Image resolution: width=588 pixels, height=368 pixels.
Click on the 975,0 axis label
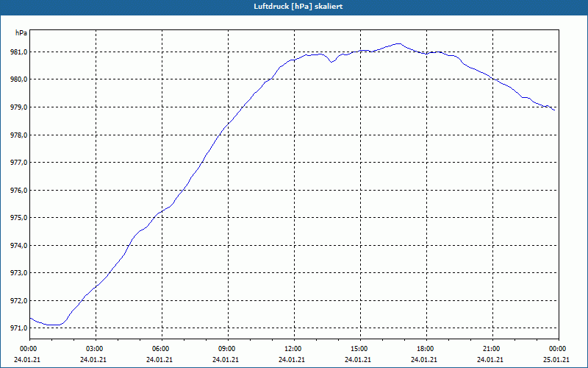pos(19,217)
